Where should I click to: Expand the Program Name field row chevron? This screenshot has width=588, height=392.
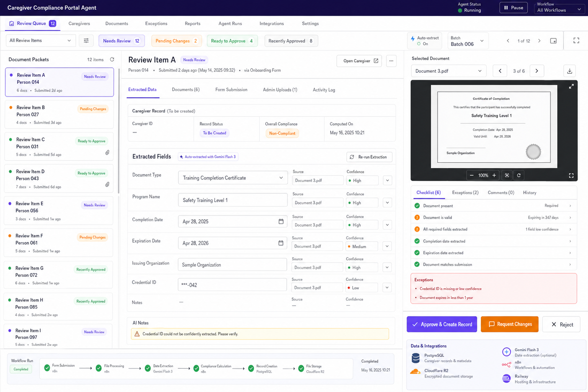pyautogui.click(x=387, y=203)
